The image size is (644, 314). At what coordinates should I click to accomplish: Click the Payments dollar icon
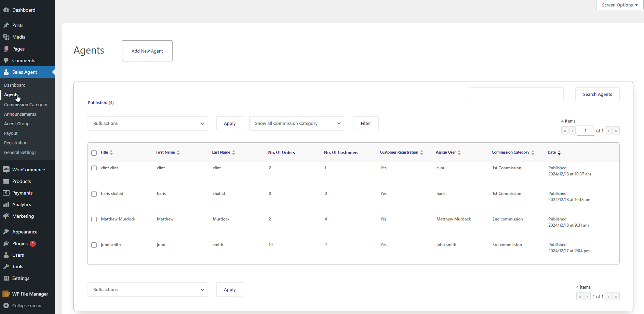click(x=6, y=193)
